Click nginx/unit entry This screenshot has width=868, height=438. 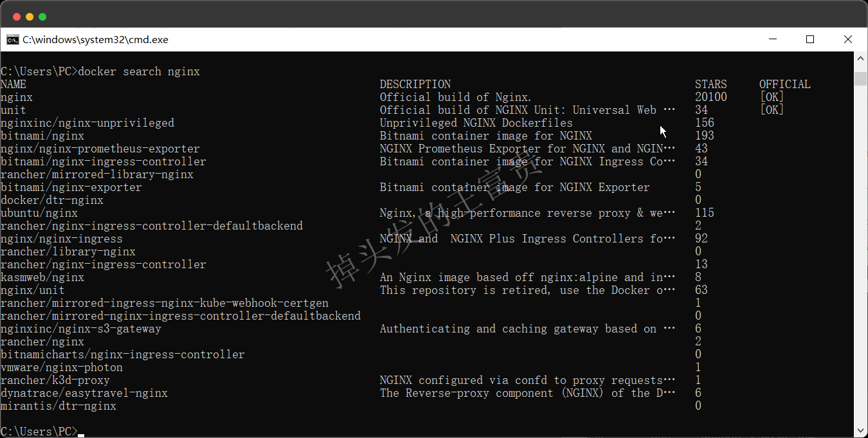tap(33, 290)
